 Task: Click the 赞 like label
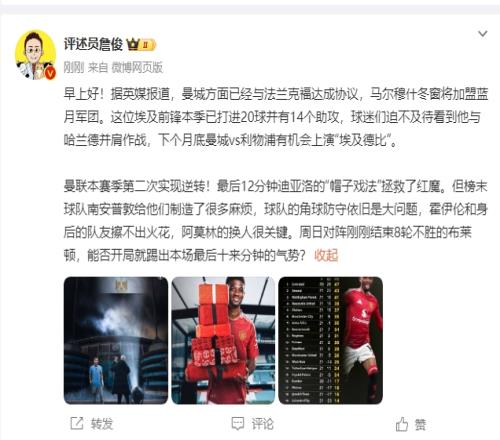coord(420,424)
